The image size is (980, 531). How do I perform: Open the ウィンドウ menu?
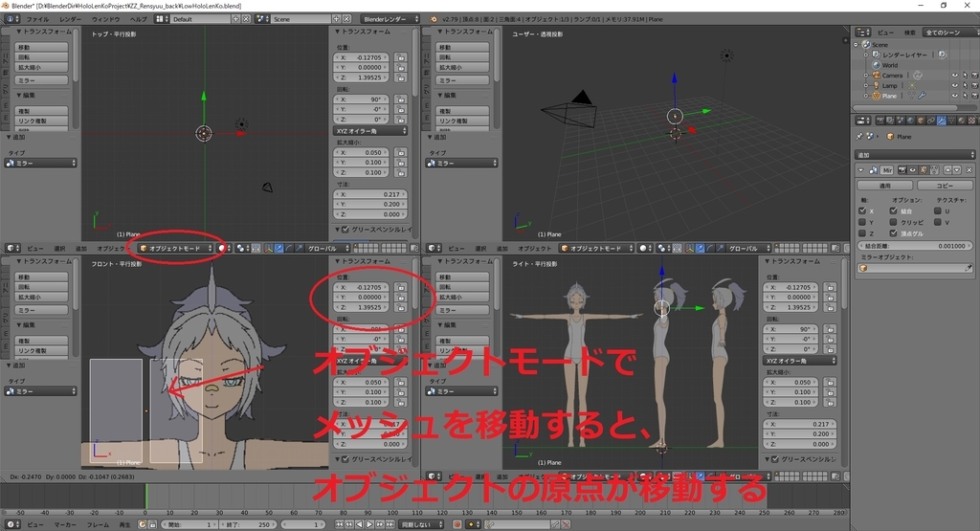105,19
